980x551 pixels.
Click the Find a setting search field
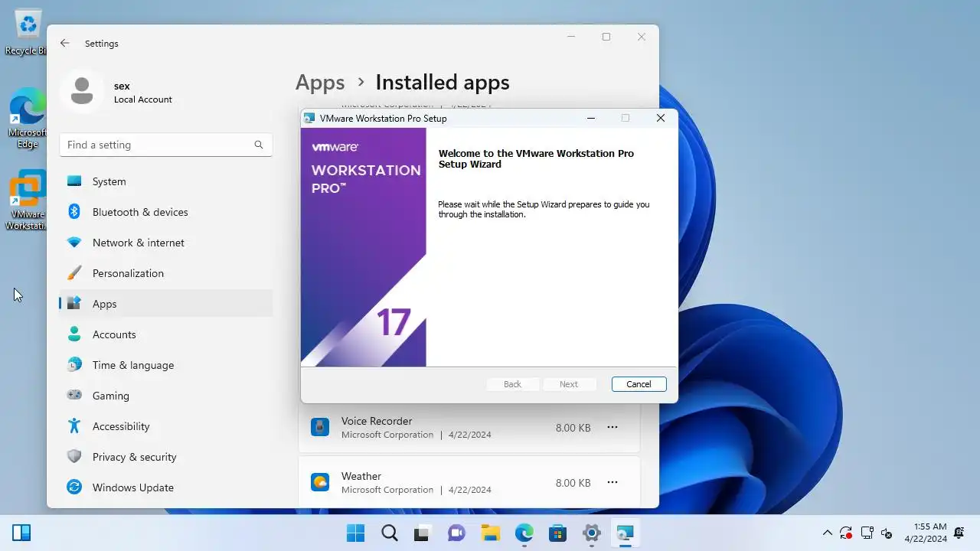point(165,145)
